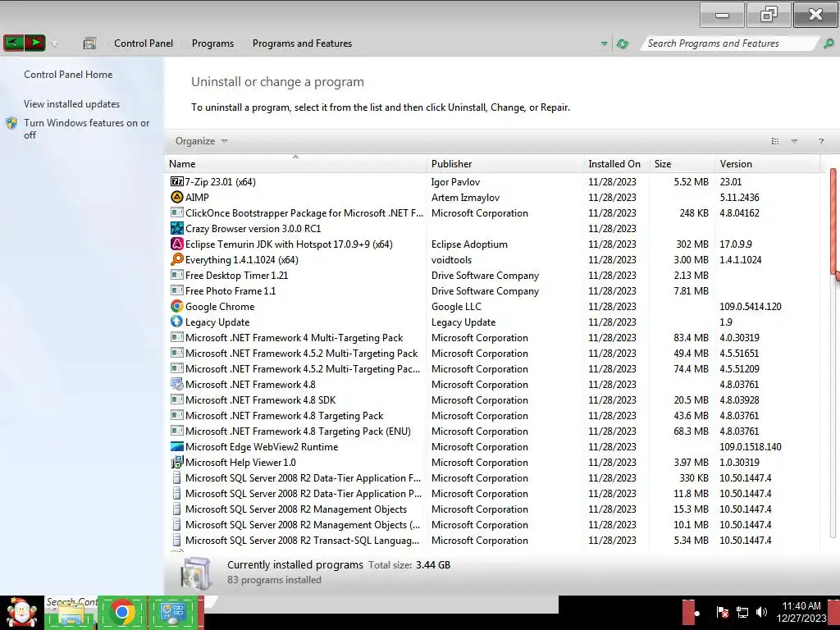
Task: Open Control Panel Home link
Action: pos(68,75)
